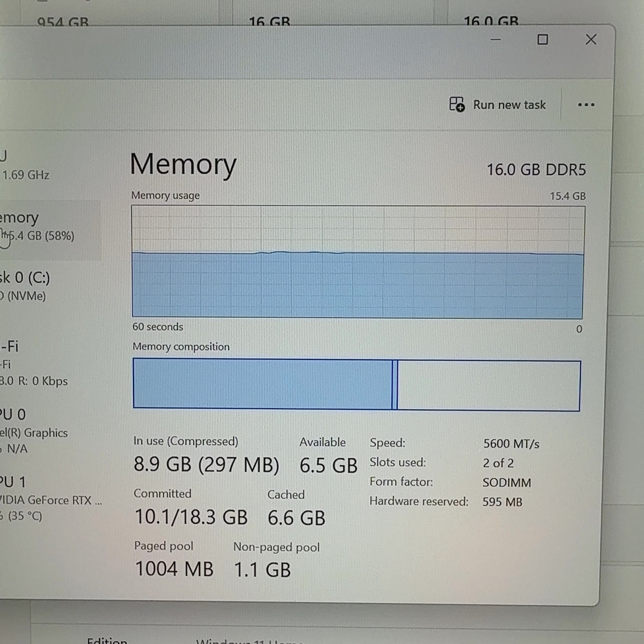Click the Run new task icon
Viewport: 644px width, 644px height.
(x=457, y=104)
